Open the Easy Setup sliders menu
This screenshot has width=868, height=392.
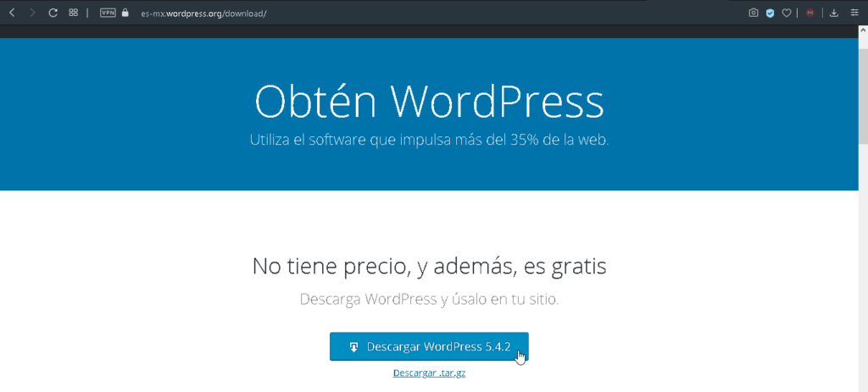coord(854,13)
